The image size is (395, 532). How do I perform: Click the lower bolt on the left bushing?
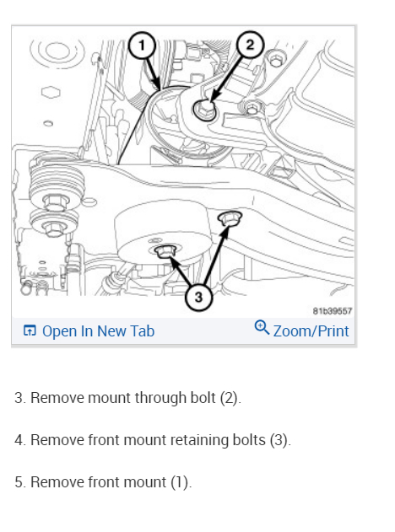point(52,228)
